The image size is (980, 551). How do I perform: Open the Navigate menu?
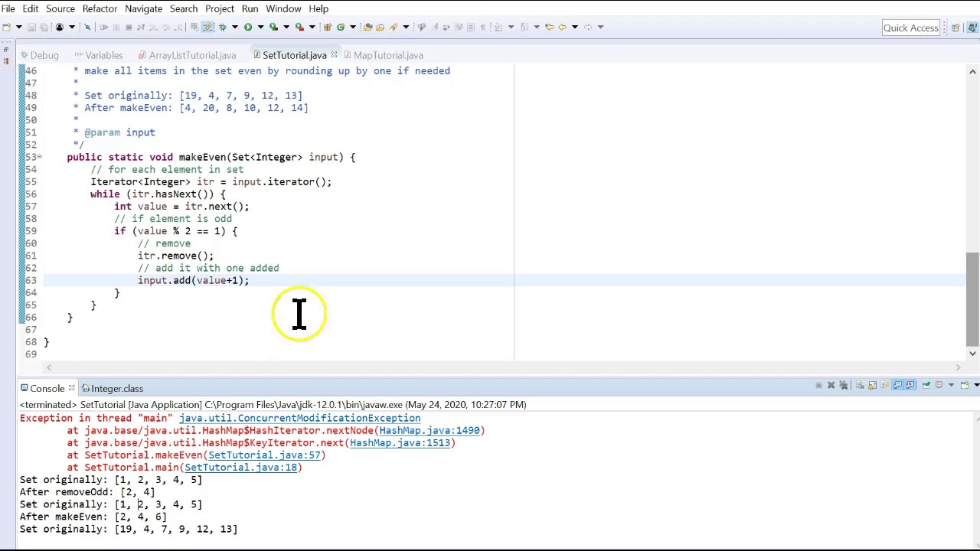143,8
